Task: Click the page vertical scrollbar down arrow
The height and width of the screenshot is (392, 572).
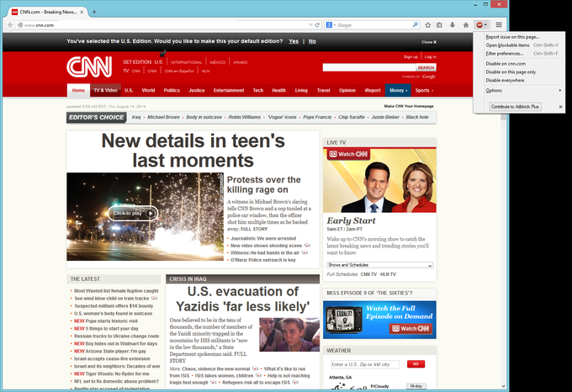Action: point(503,386)
